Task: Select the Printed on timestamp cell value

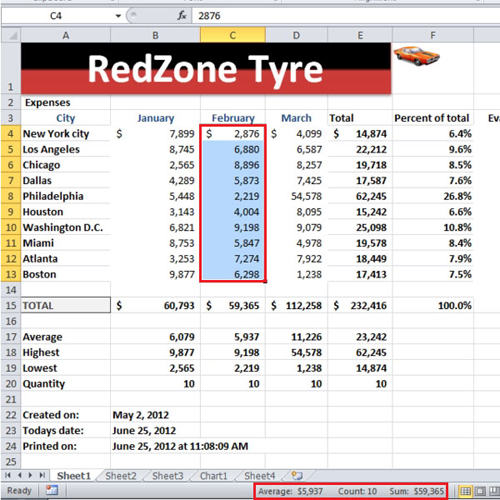Action: 180,446
